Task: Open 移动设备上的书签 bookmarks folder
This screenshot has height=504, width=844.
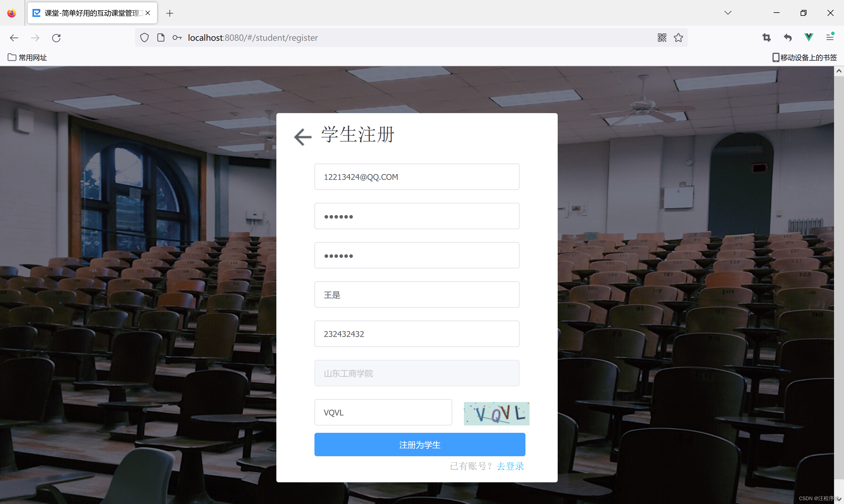Action: pyautogui.click(x=804, y=57)
